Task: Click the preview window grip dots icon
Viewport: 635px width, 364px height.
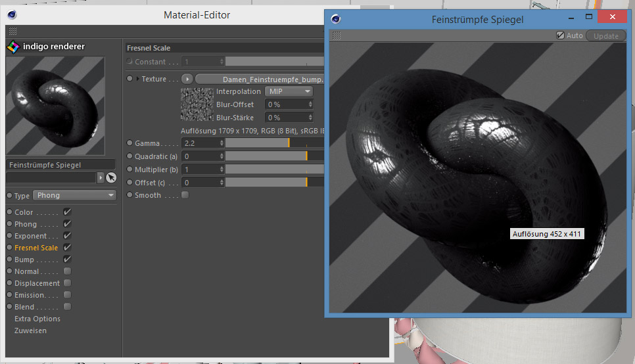Action: [337, 35]
